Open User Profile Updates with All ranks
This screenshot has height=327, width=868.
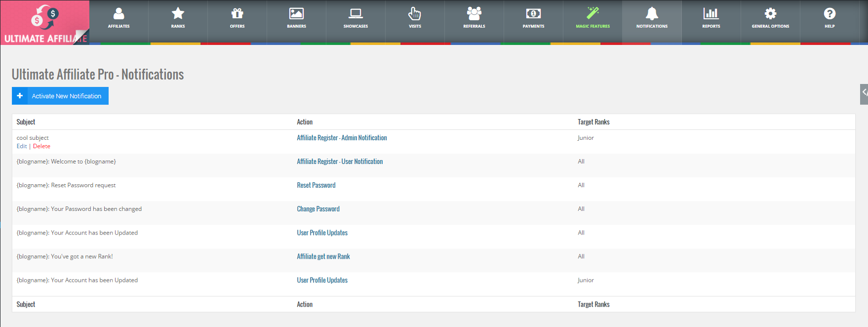coord(322,233)
